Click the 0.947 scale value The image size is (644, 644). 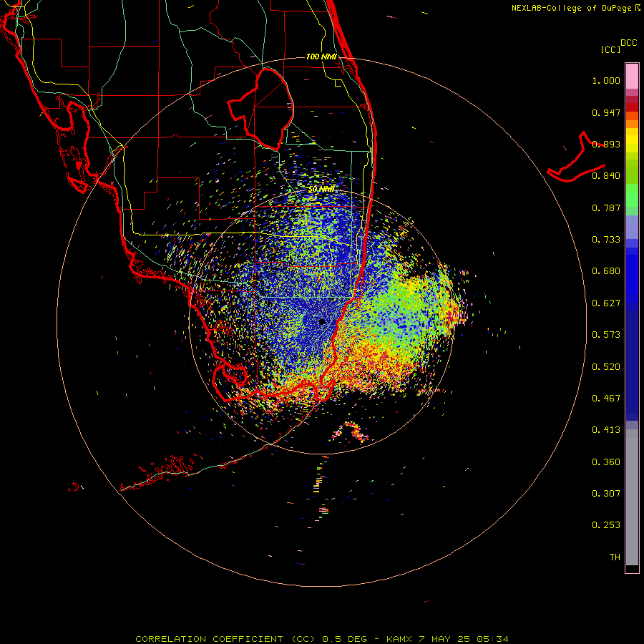pyautogui.click(x=606, y=112)
